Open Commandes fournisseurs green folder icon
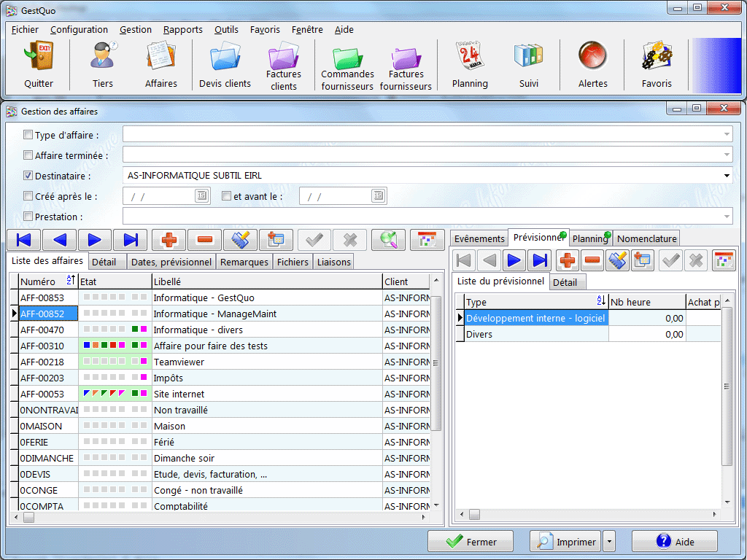The width and height of the screenshot is (747, 560). pos(347,58)
